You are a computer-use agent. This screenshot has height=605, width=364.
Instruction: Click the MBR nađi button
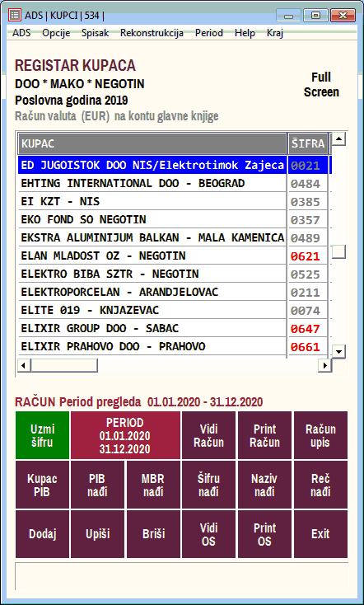point(153,485)
